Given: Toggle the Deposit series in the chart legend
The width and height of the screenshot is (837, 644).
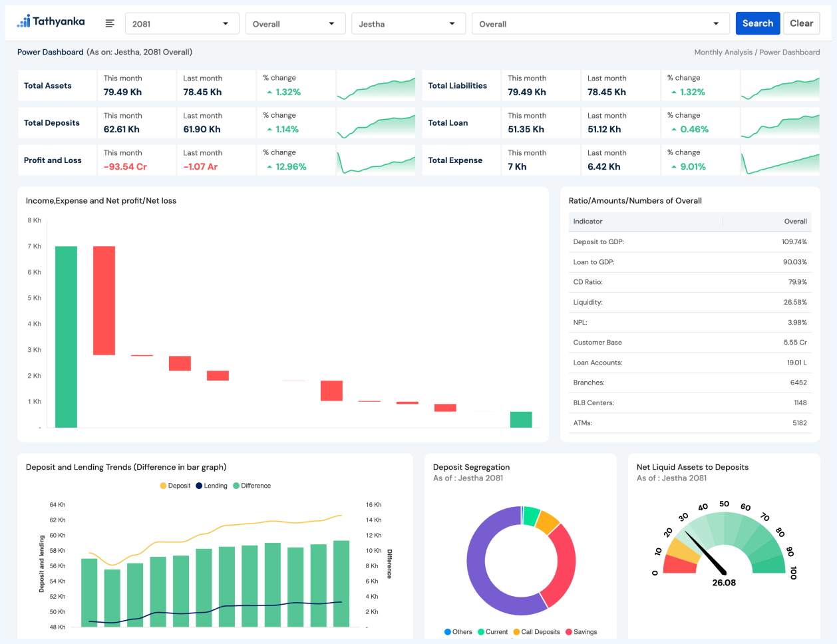Looking at the screenshot, I should tap(175, 486).
